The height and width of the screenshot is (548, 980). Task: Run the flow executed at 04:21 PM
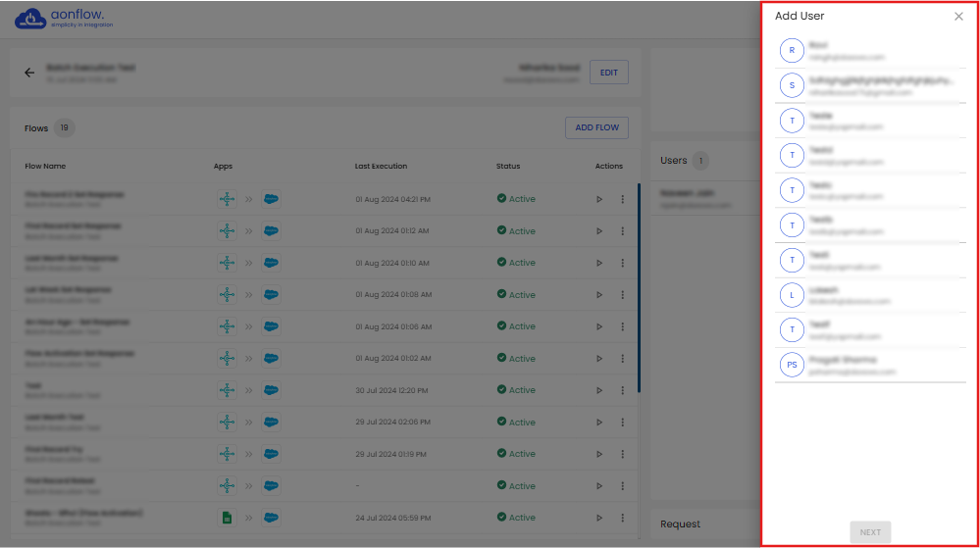(599, 199)
